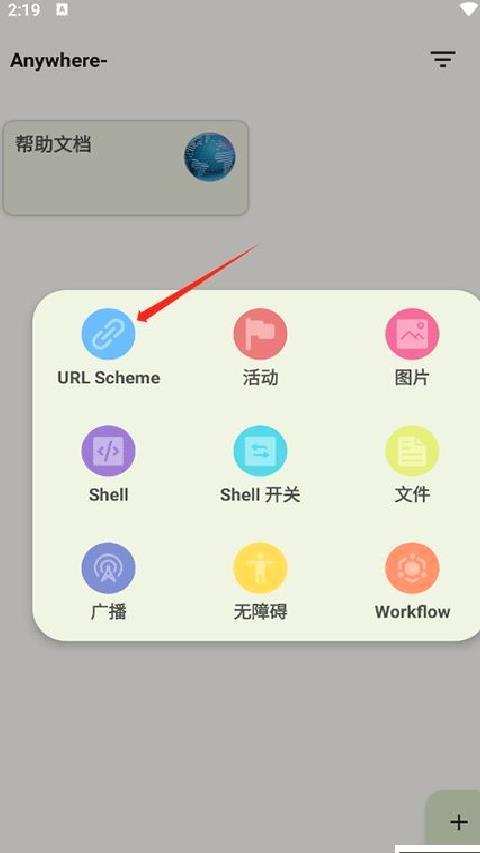Tap the 广播 broadcast tower icon
Viewport: 480px width, 853px height.
(108, 568)
